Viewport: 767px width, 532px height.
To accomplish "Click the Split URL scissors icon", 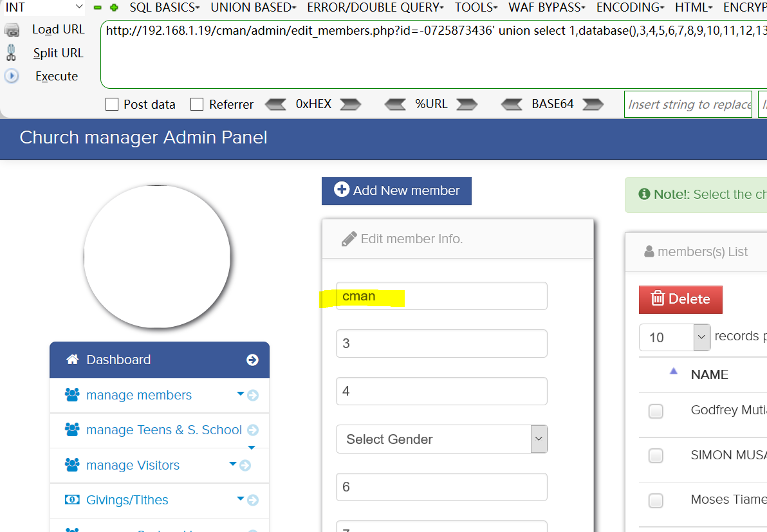I will coord(11,53).
